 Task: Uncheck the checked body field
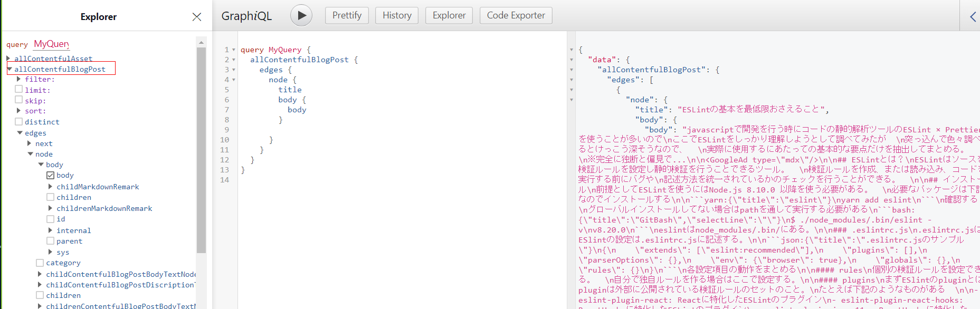click(x=51, y=175)
